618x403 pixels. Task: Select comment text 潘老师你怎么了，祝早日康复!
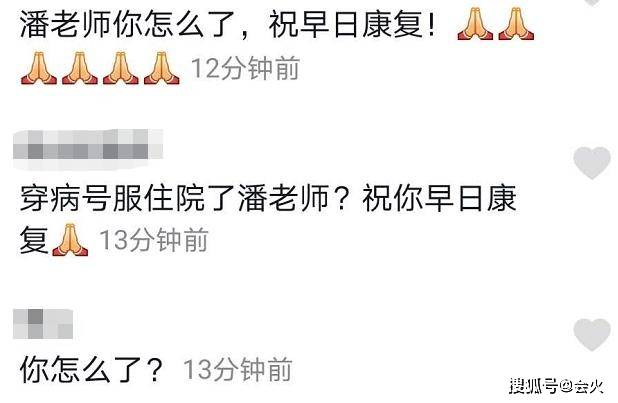[228, 24]
